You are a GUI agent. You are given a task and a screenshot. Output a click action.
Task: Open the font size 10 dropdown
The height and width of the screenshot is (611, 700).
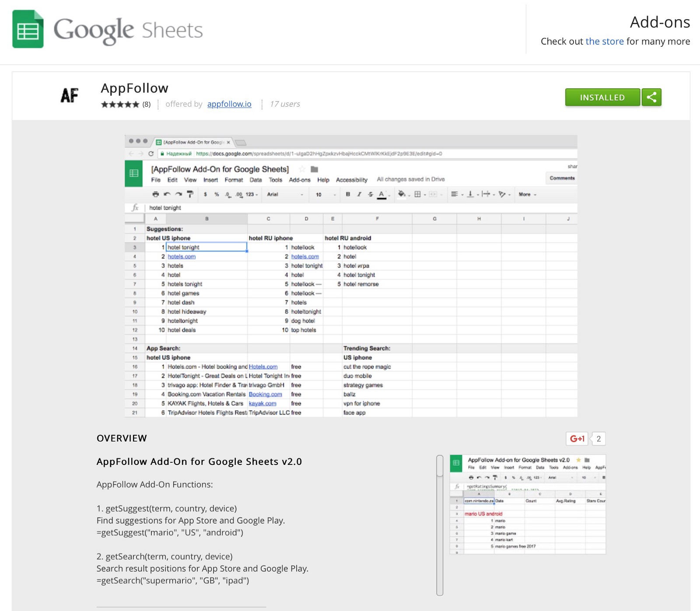pyautogui.click(x=325, y=194)
